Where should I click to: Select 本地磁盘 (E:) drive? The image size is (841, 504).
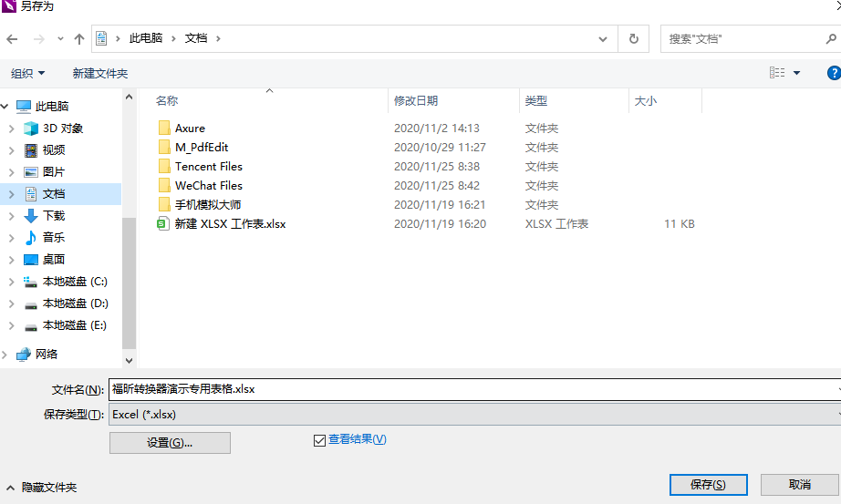pos(74,325)
